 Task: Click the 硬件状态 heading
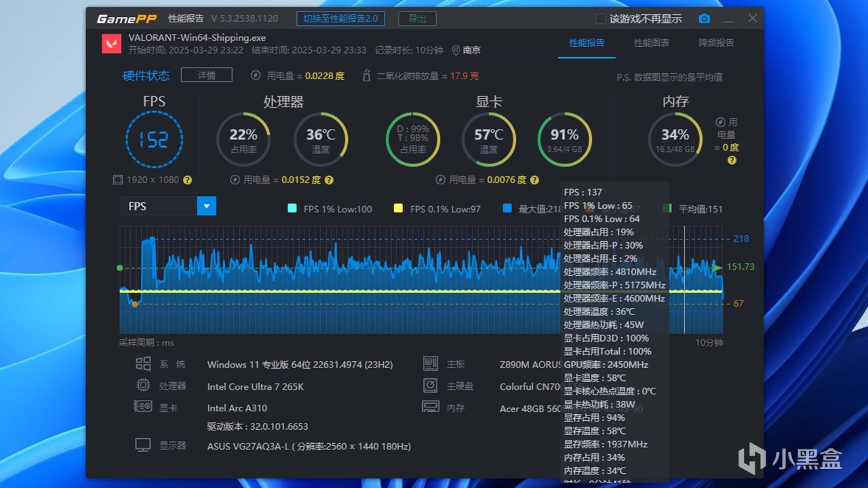tap(146, 75)
